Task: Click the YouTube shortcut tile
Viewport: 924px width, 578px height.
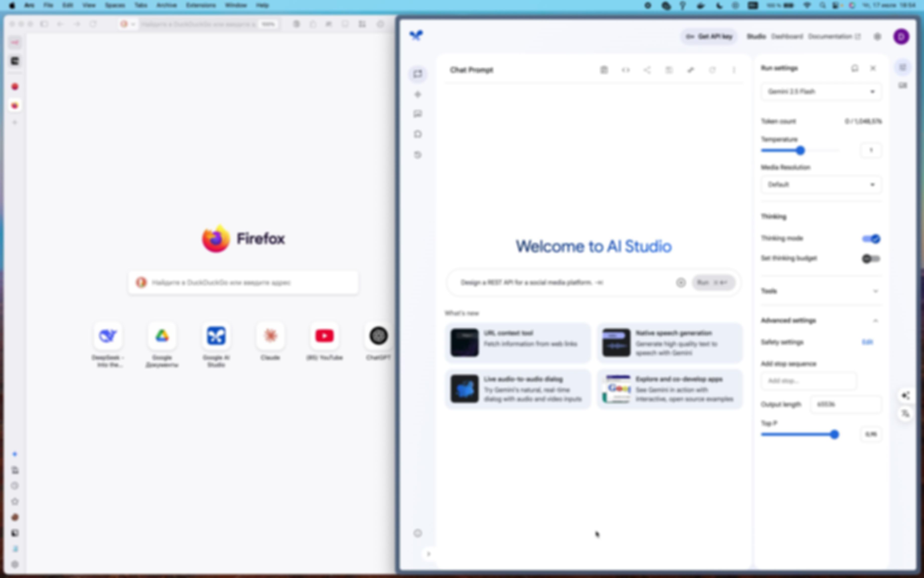Action: pos(324,336)
